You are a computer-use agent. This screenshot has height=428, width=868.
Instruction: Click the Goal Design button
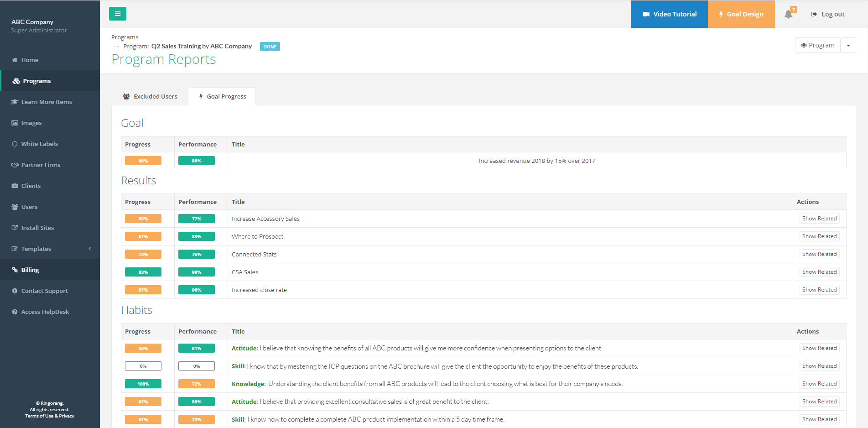(x=741, y=14)
